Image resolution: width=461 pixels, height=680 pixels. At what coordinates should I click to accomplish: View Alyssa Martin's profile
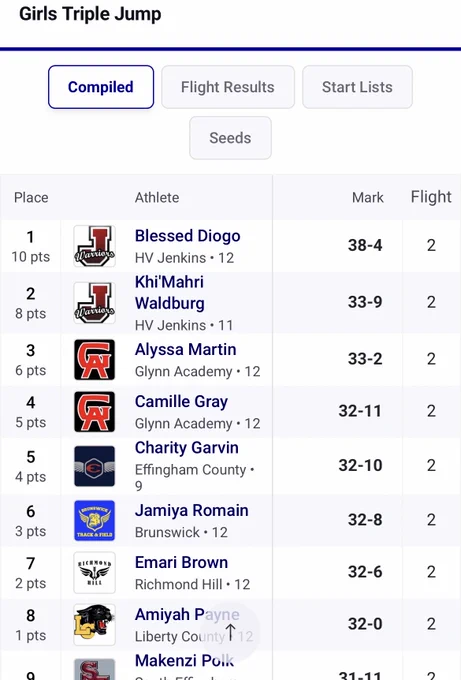pyautogui.click(x=186, y=350)
